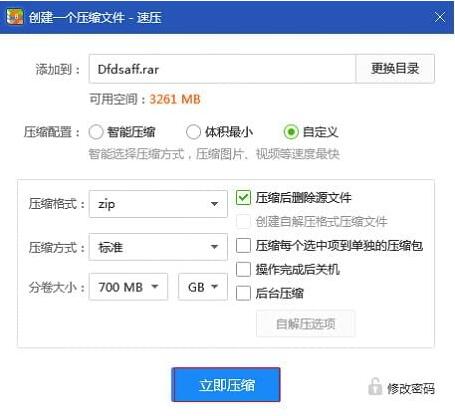The image size is (455, 416).
Task: Select the 自定义 radio option
Action: point(291,132)
